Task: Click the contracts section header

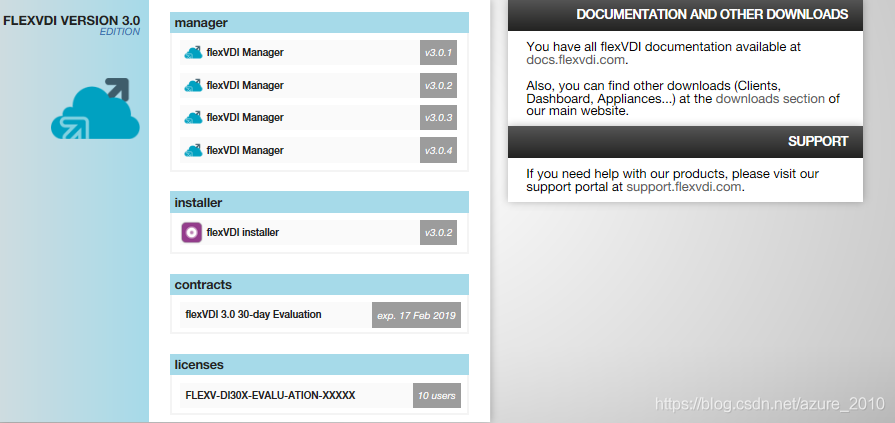Action: click(x=320, y=284)
